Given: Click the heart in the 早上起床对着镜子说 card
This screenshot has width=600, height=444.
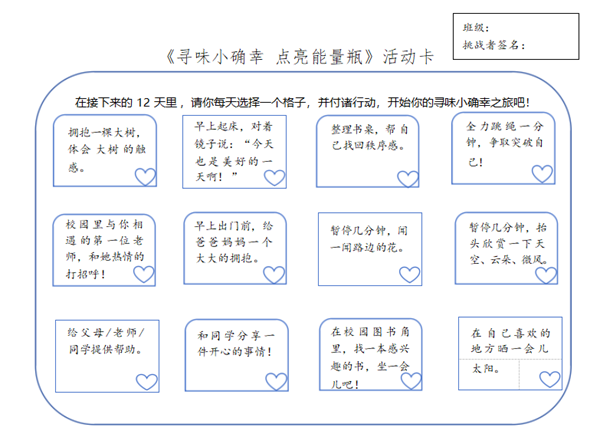Looking at the screenshot, I should click(274, 178).
